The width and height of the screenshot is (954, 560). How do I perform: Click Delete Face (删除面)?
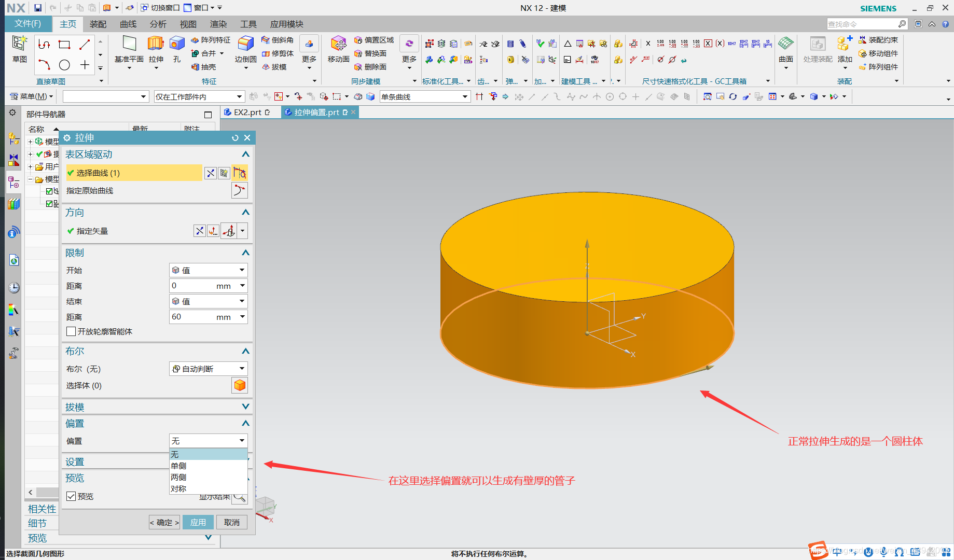pos(370,67)
